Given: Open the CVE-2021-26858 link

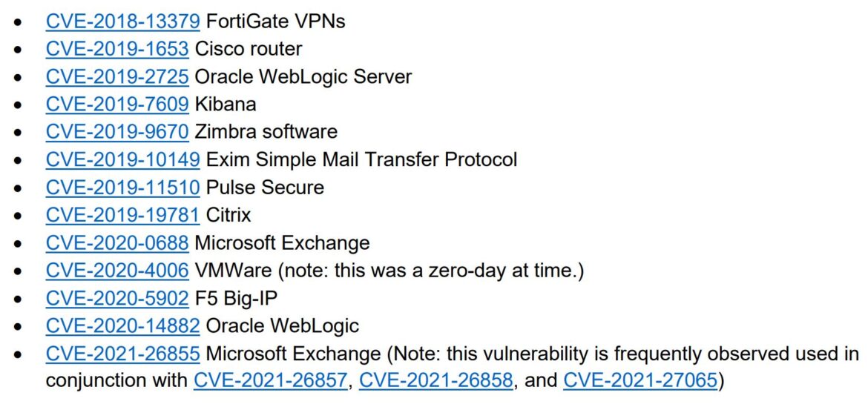Looking at the screenshot, I should (436, 381).
